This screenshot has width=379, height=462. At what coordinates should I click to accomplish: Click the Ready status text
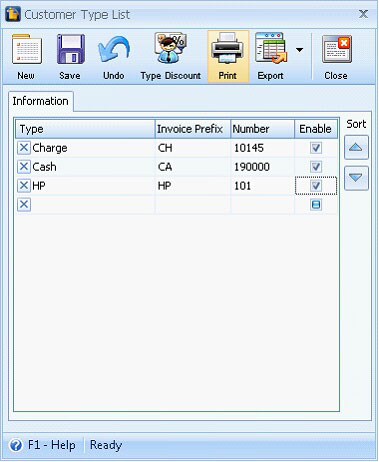(x=106, y=445)
